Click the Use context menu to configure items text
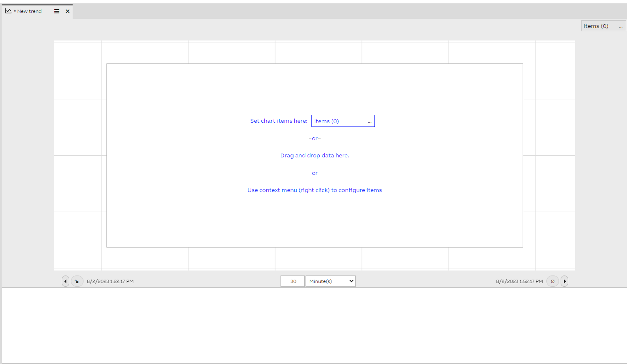The width and height of the screenshot is (627, 364). click(x=314, y=190)
